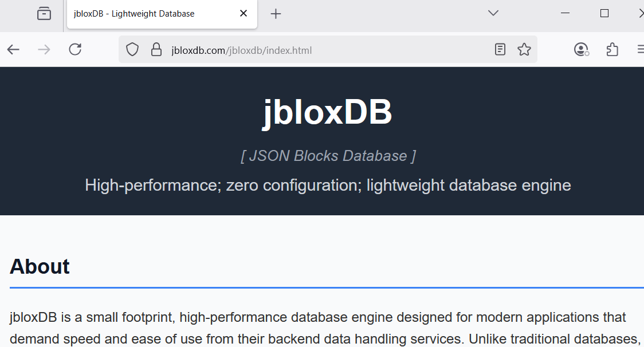Viewport: 644px width, 347px height.
Task: Click the High-performance tagline text
Action: coord(328,185)
